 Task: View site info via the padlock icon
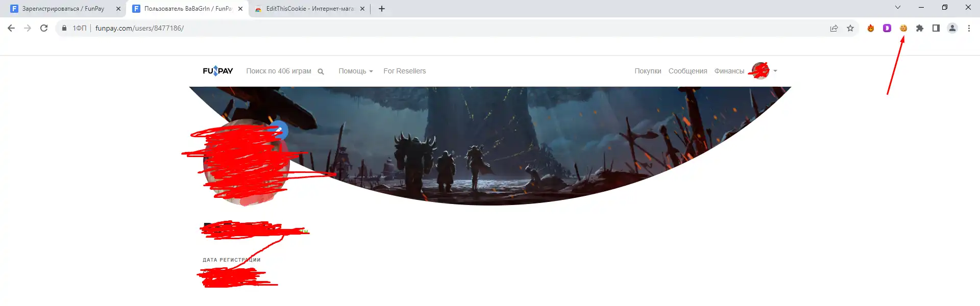click(64, 28)
